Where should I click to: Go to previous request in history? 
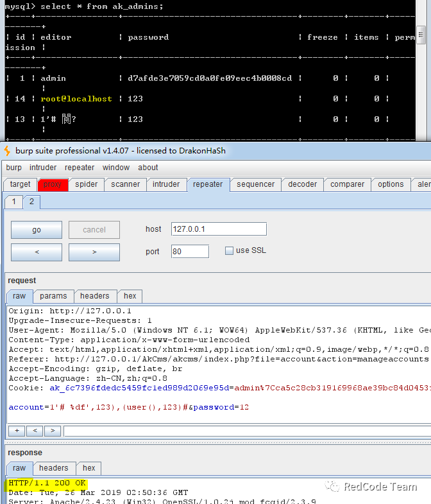pos(37,252)
